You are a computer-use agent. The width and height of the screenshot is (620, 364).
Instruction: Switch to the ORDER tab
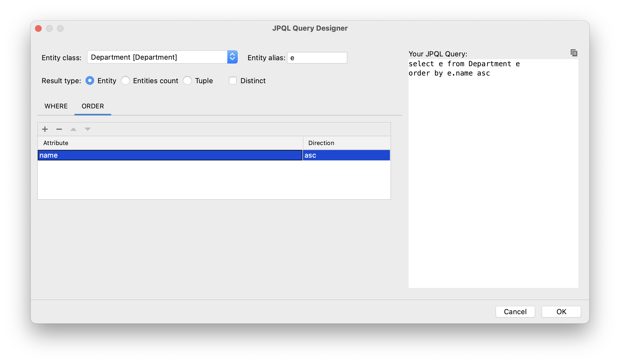tap(93, 106)
